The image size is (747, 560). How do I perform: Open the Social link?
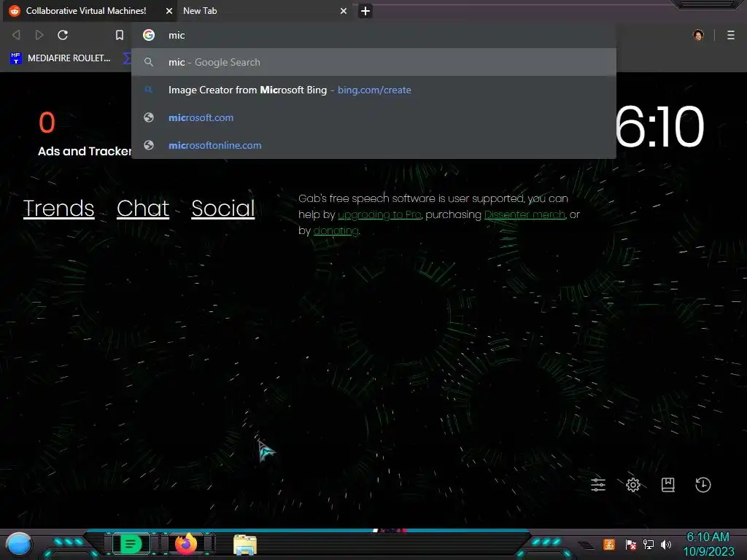[x=223, y=208]
